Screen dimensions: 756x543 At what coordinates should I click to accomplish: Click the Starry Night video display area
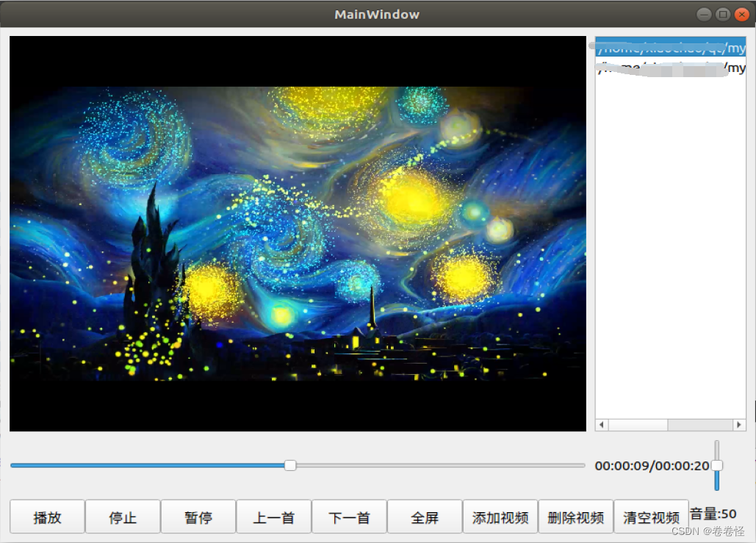click(x=298, y=234)
